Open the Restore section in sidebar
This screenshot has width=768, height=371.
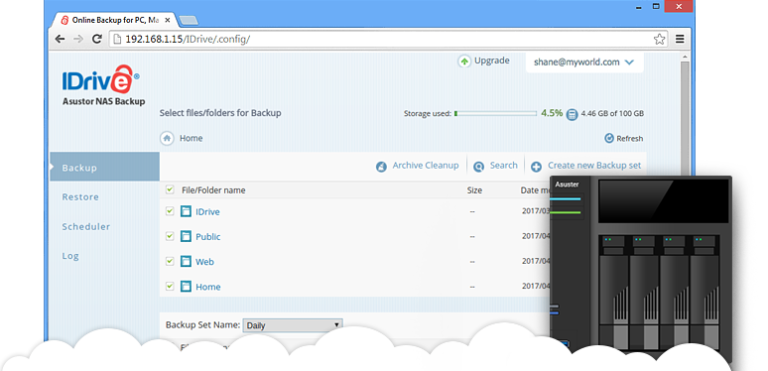click(x=80, y=197)
